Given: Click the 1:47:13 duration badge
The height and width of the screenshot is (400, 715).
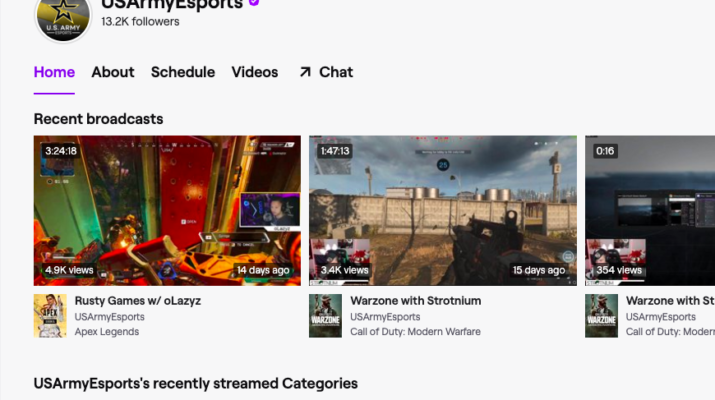Looking at the screenshot, I should [335, 151].
